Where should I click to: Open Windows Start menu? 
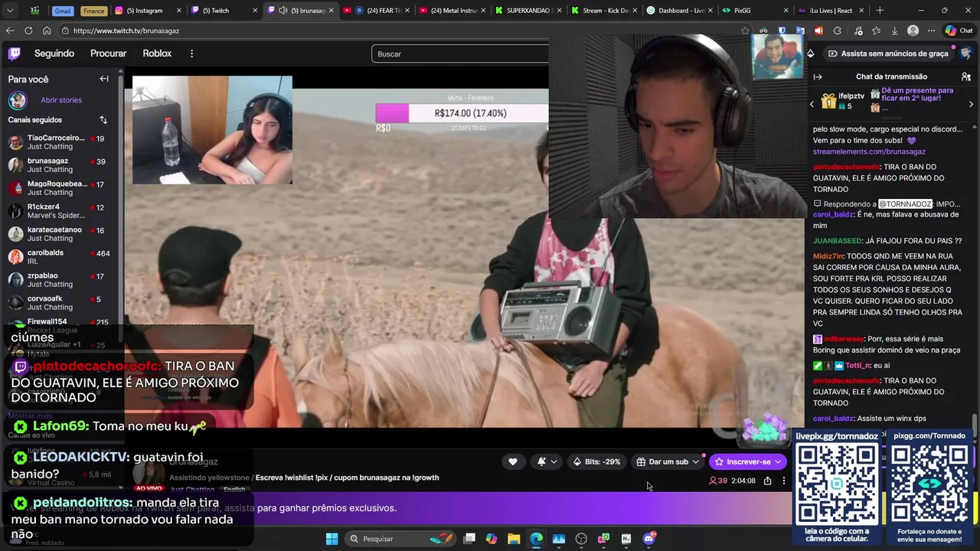[x=332, y=539]
